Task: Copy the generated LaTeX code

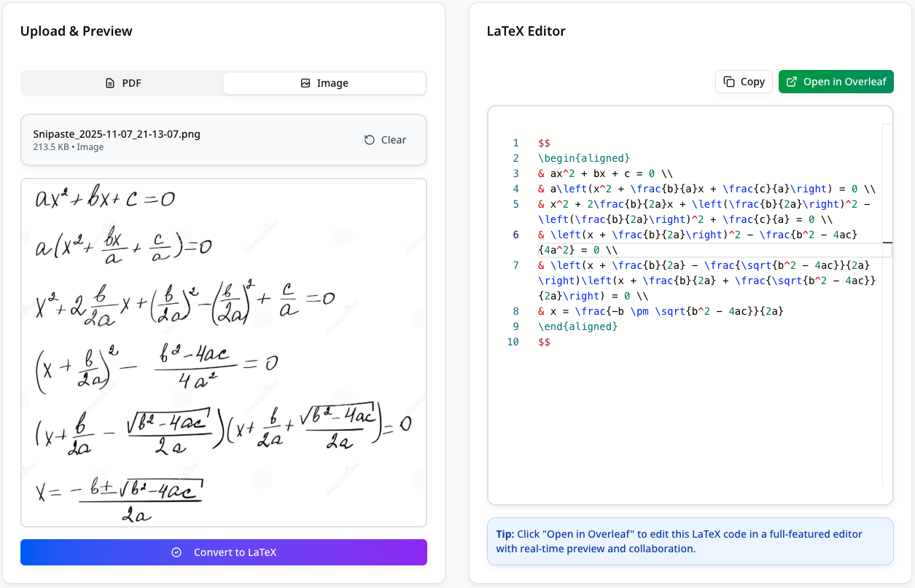Action: (744, 82)
